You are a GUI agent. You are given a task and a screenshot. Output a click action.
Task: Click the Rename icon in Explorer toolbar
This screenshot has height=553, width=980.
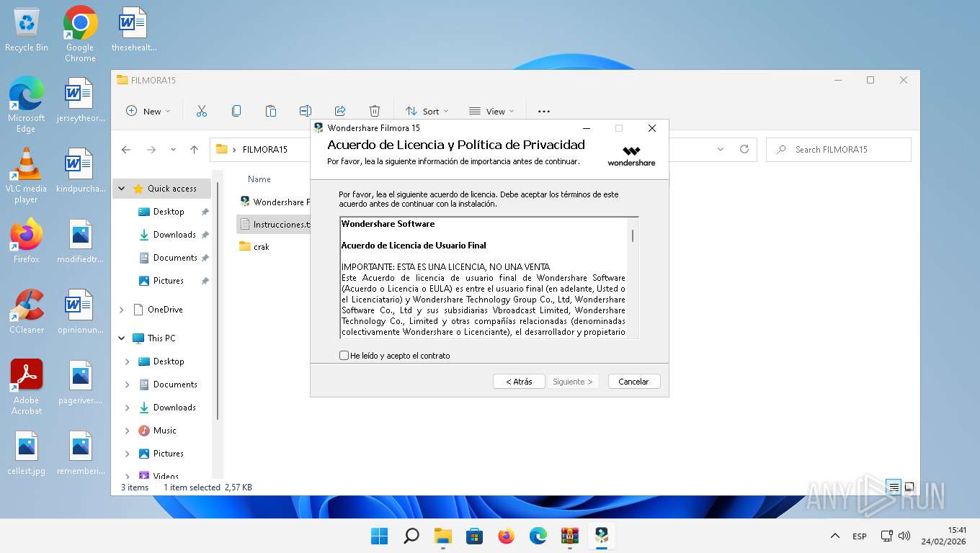(306, 111)
